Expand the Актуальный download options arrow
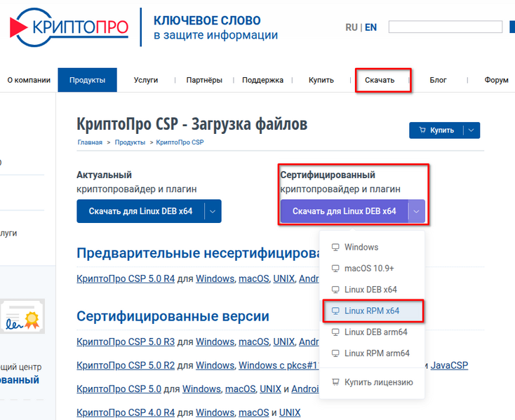 213,211
